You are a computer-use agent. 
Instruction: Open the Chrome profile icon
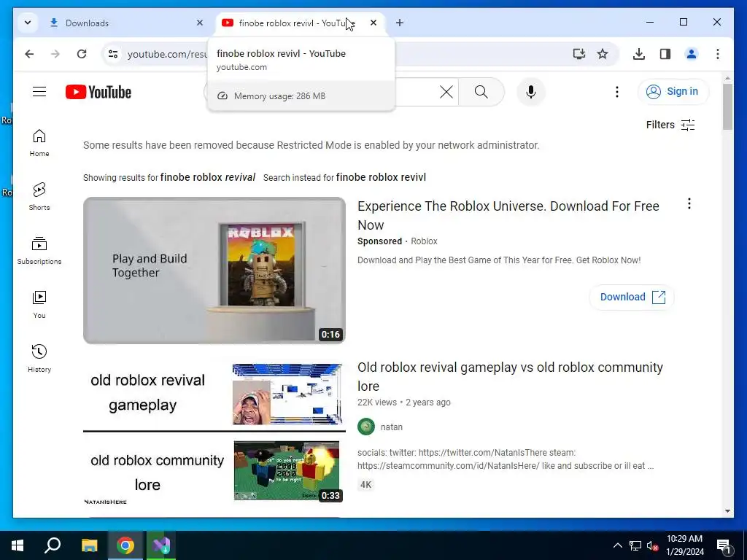point(692,54)
